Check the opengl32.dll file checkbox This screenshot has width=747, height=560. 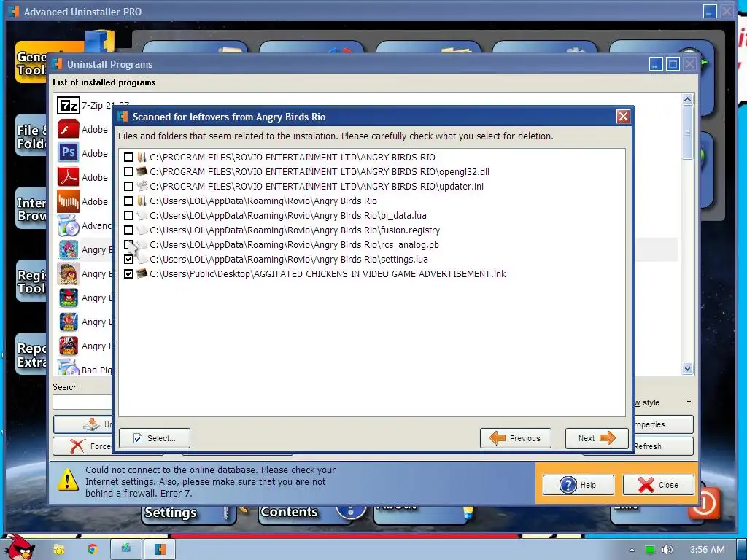128,171
